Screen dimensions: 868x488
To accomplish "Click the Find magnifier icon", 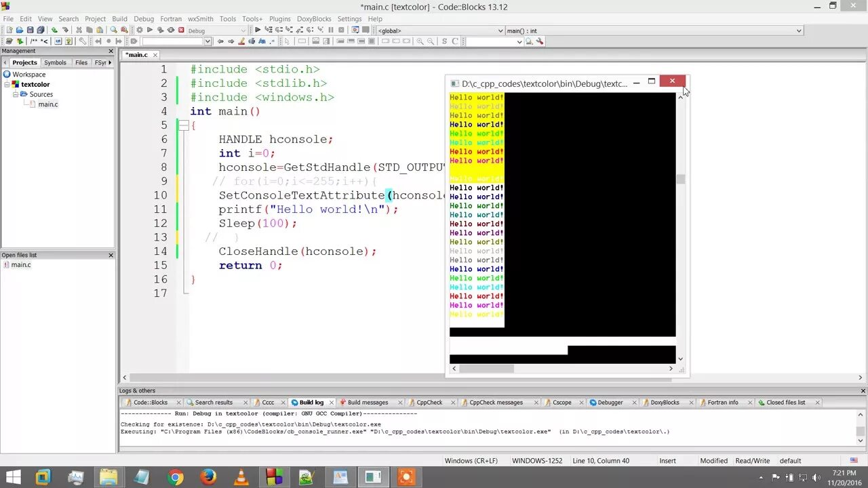I will pos(113,30).
